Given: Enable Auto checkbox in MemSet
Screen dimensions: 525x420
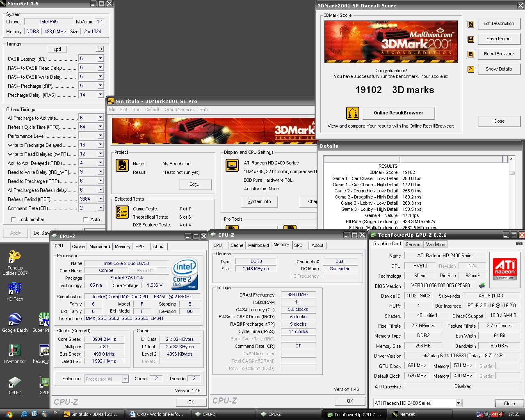Looking at the screenshot, I should (86, 219).
